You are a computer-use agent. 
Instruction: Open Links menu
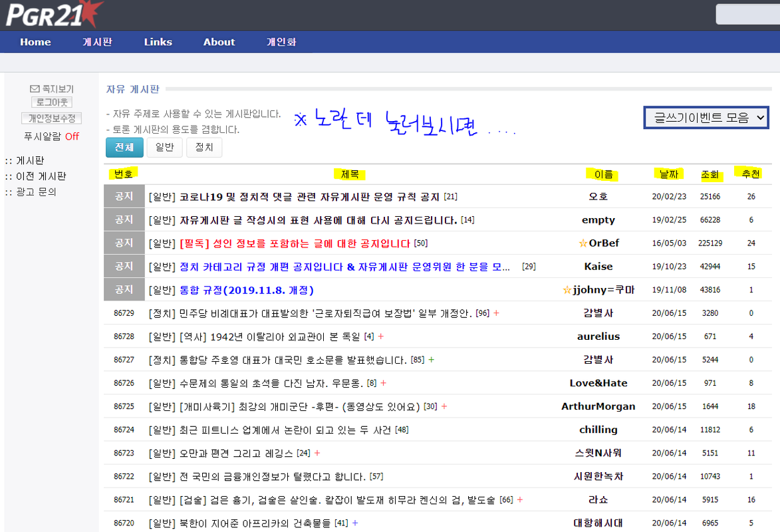(158, 43)
